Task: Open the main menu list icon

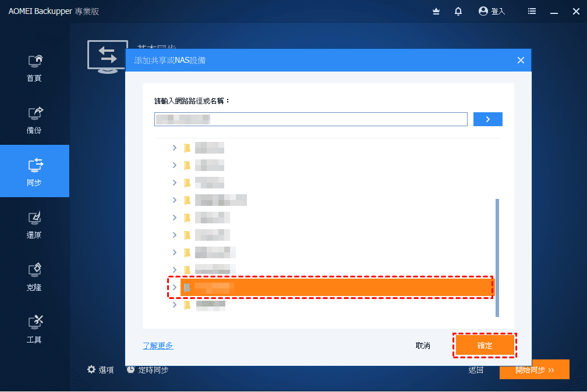Action: tap(532, 11)
